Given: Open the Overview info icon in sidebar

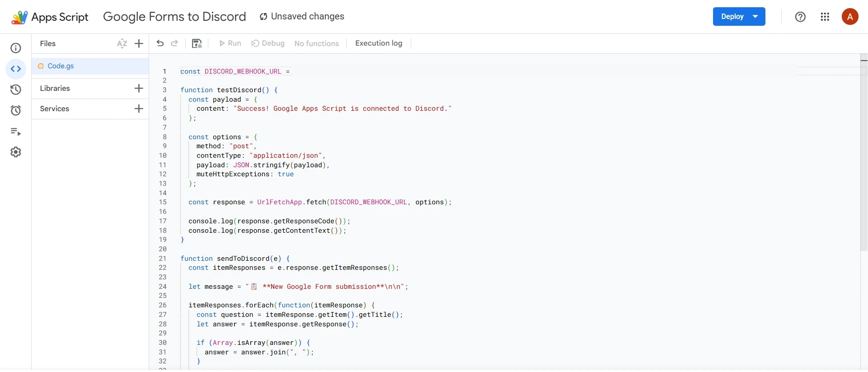Looking at the screenshot, I should 16,48.
